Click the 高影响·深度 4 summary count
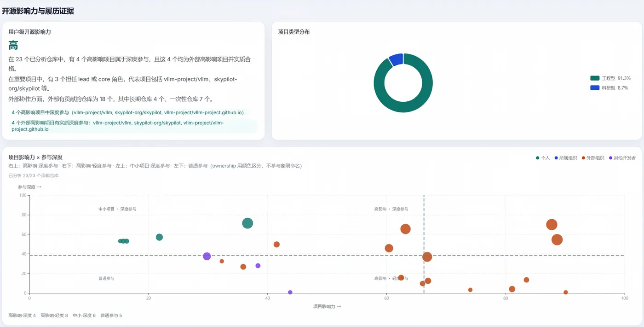644x327 pixels. coord(22,315)
